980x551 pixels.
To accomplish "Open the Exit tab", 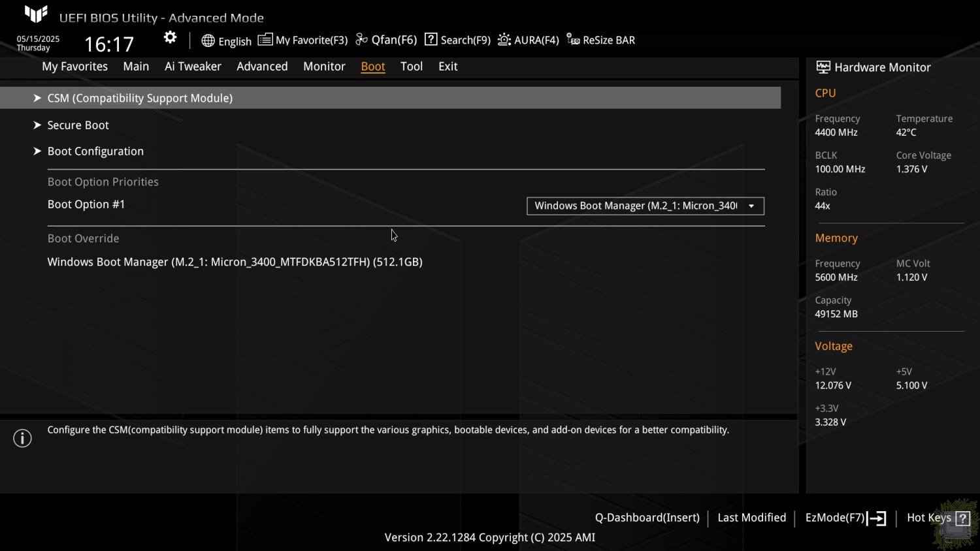I will point(448,67).
